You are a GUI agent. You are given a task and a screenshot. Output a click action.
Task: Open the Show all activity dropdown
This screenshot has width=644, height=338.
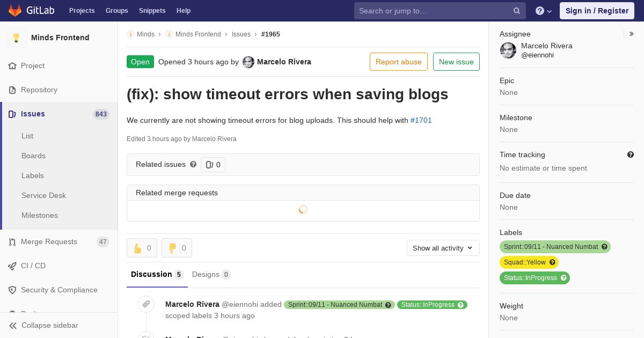pos(443,248)
